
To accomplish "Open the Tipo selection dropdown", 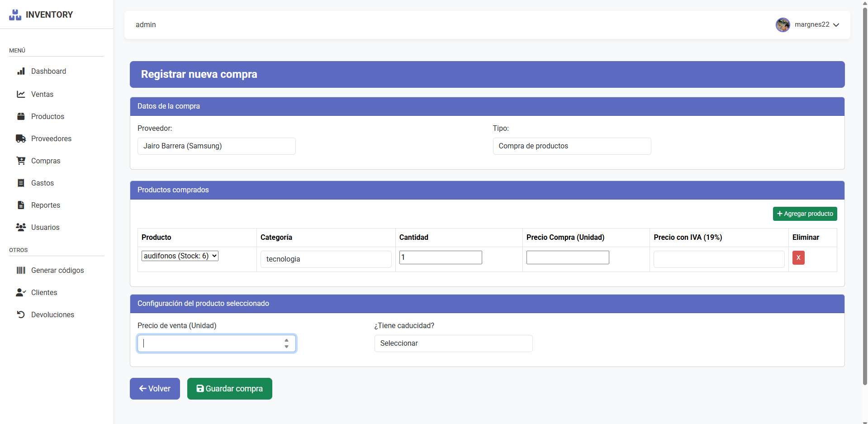I will pyautogui.click(x=571, y=146).
